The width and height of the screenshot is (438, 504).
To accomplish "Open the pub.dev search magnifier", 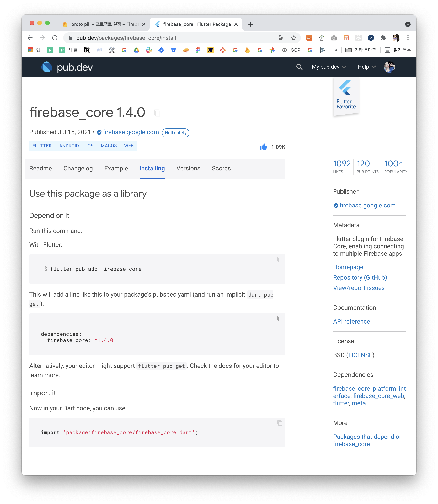I will tap(299, 67).
